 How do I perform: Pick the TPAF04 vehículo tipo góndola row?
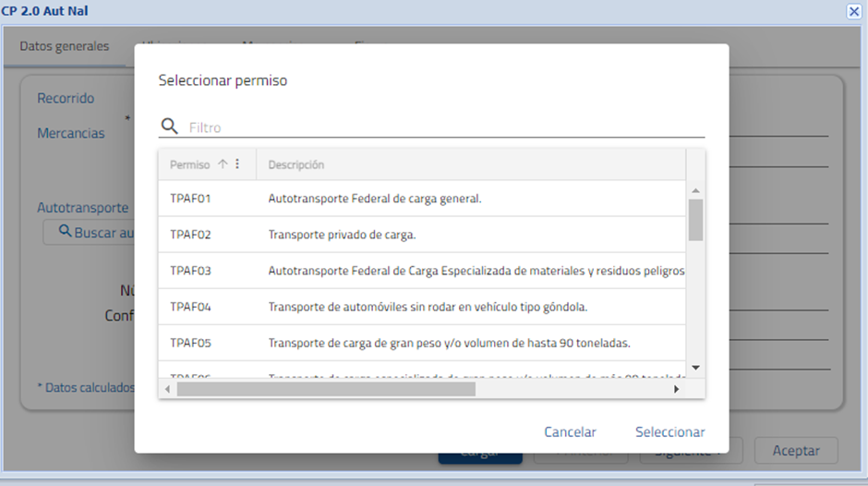pos(428,307)
